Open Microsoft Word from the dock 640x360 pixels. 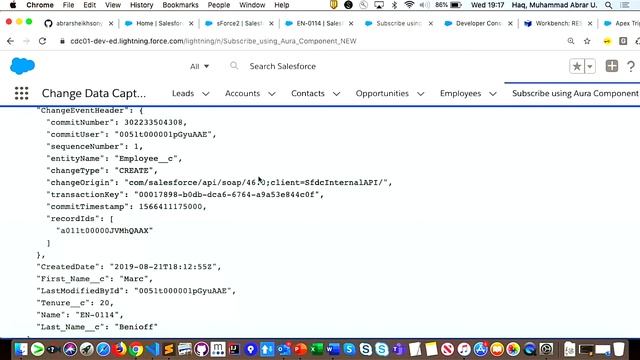[333, 349]
